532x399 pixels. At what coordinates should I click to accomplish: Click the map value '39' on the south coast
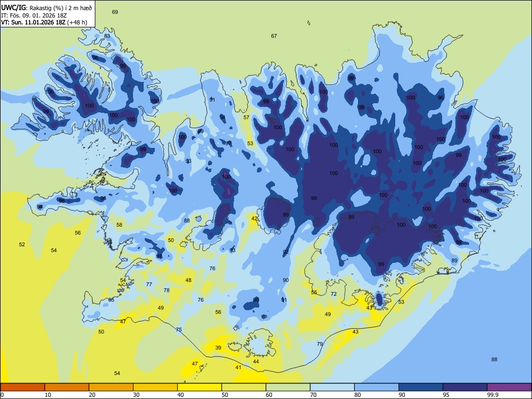[218, 347]
